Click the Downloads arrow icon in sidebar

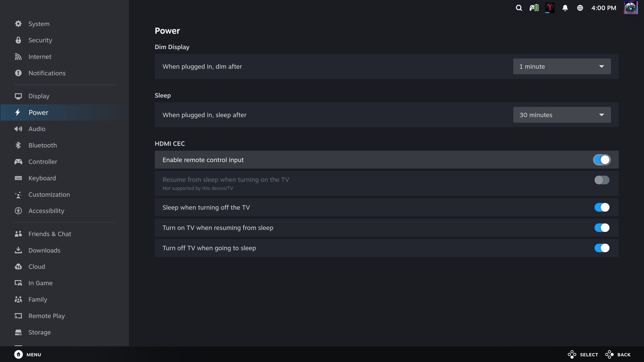point(18,250)
